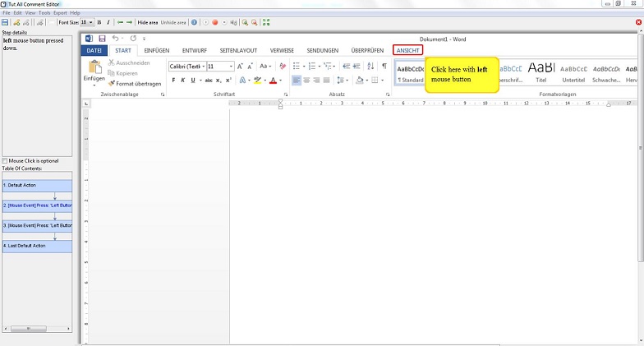Viewport: 644px width, 346px height.
Task: Click the 'Unhide area' button
Action: pyautogui.click(x=173, y=22)
